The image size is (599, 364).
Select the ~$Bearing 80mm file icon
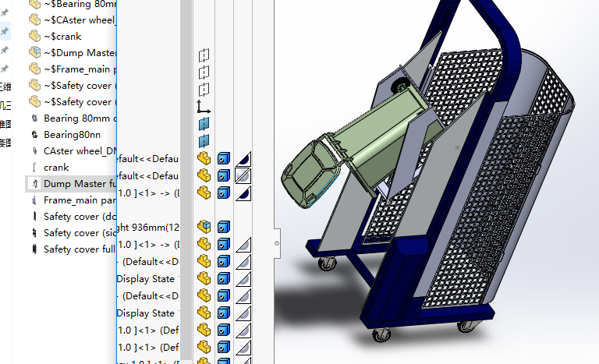35,4
